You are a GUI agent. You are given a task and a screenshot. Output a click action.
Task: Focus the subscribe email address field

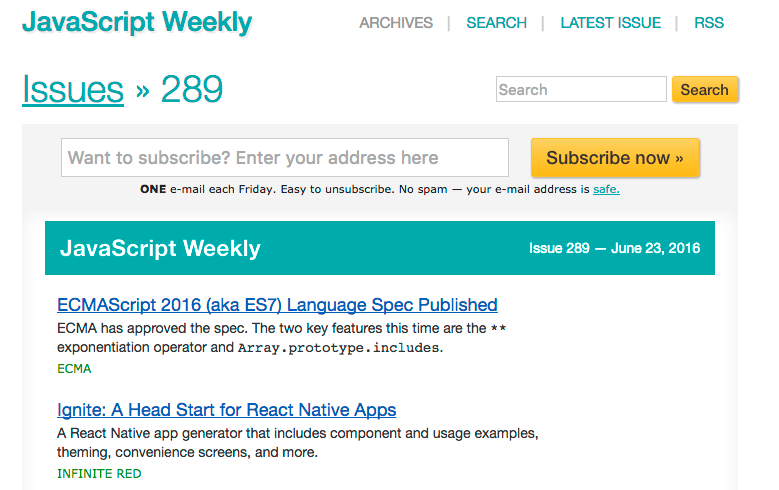pos(285,158)
